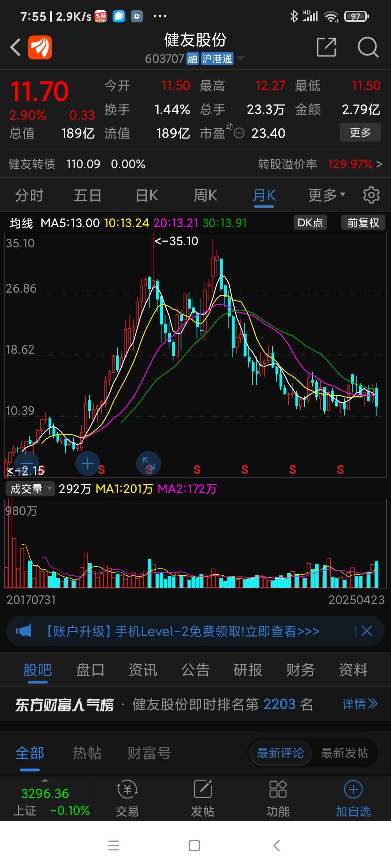The width and height of the screenshot is (391, 868).
Task: Open the 研报 tab
Action: click(248, 670)
